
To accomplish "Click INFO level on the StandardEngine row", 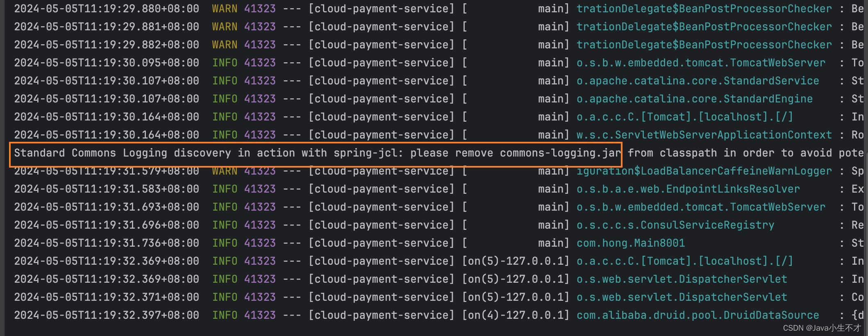I will tap(225, 99).
